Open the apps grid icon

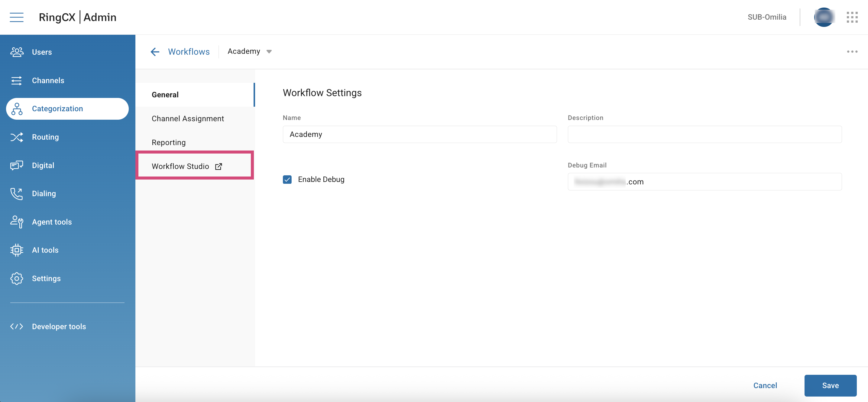852,17
